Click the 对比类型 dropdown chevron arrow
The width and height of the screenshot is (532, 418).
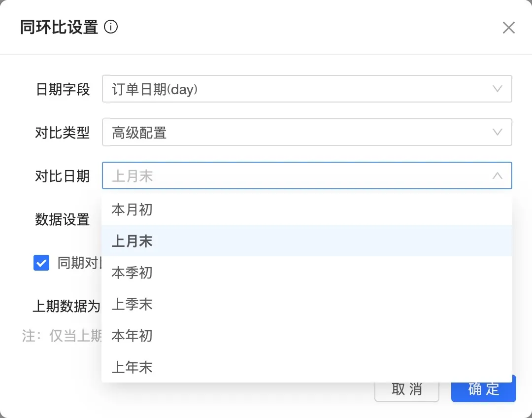pos(498,132)
